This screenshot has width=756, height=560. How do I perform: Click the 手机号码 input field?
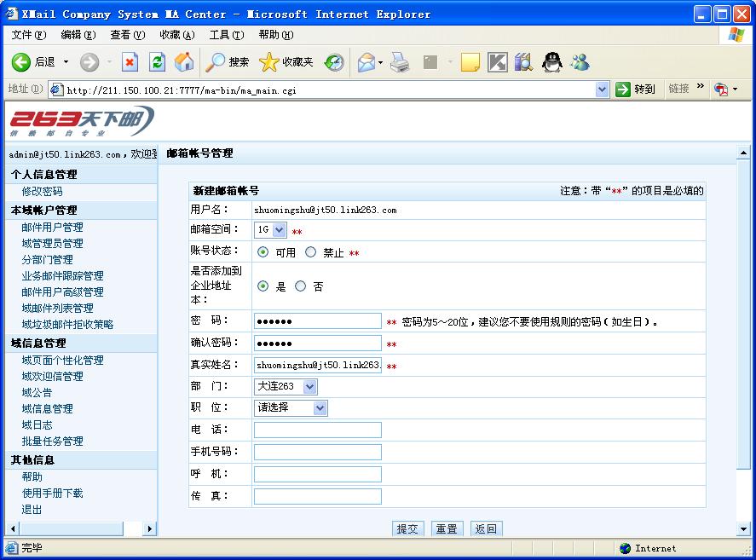tap(317, 452)
